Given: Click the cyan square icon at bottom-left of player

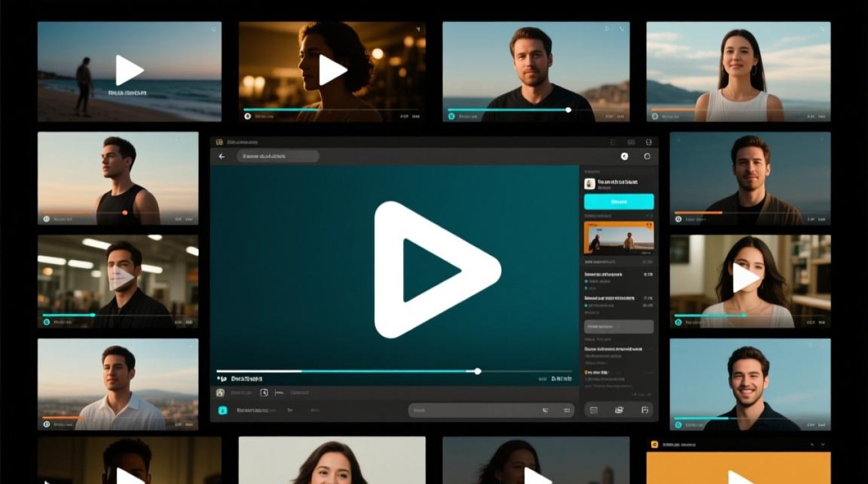Looking at the screenshot, I should pos(223,410).
